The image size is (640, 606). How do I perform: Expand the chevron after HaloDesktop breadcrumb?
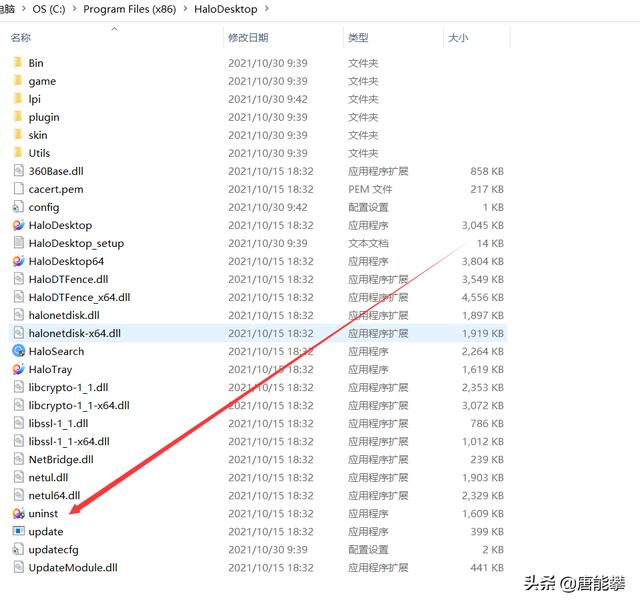tap(267, 8)
